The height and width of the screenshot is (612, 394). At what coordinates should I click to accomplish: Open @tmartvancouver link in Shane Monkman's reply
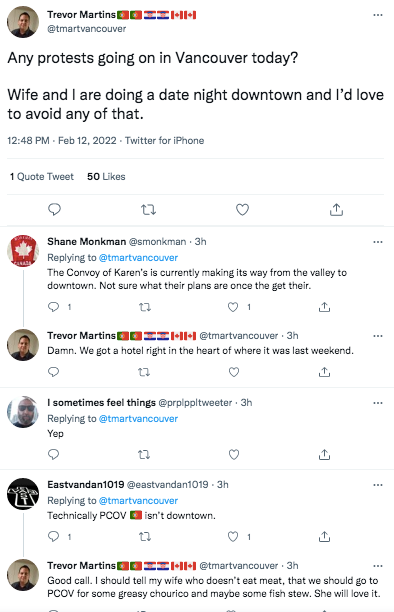tap(138, 258)
